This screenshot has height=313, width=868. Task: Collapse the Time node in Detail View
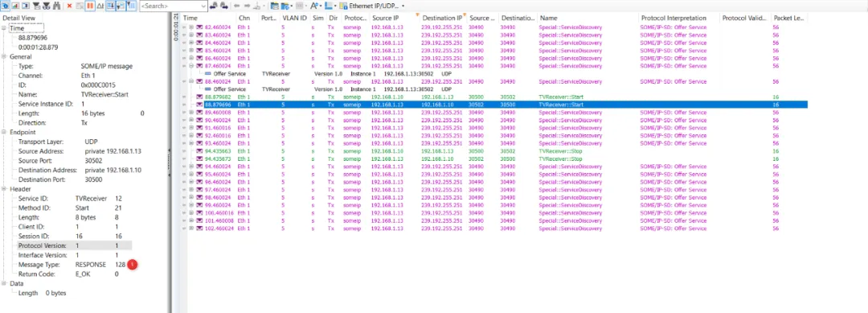[x=5, y=28]
